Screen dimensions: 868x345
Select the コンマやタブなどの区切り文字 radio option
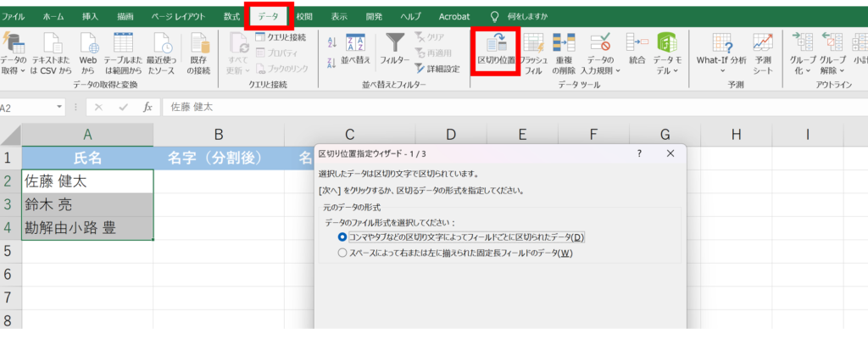coord(342,237)
